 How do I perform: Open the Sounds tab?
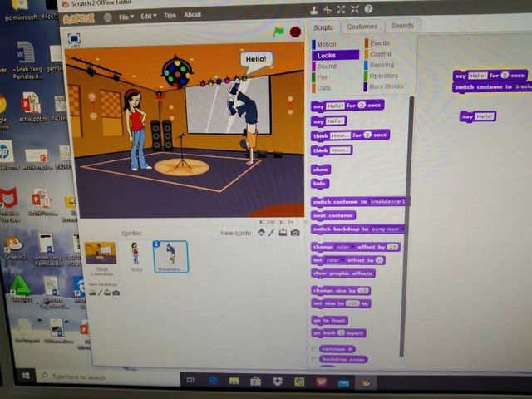point(402,27)
